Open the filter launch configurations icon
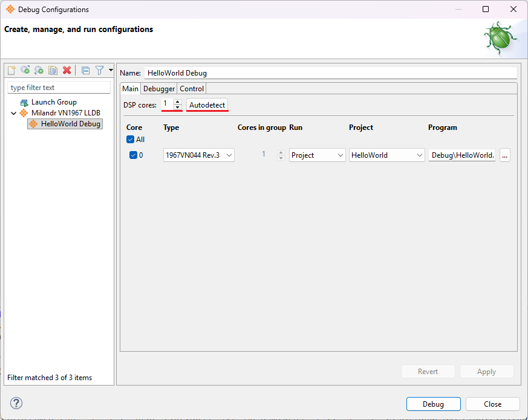This screenshot has width=528, height=420. (100, 71)
